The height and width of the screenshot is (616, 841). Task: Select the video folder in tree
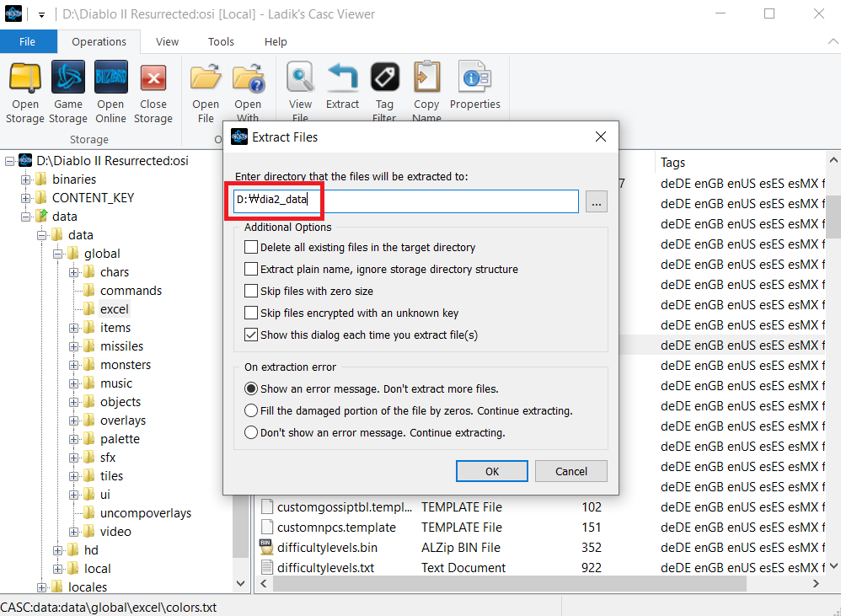click(115, 532)
